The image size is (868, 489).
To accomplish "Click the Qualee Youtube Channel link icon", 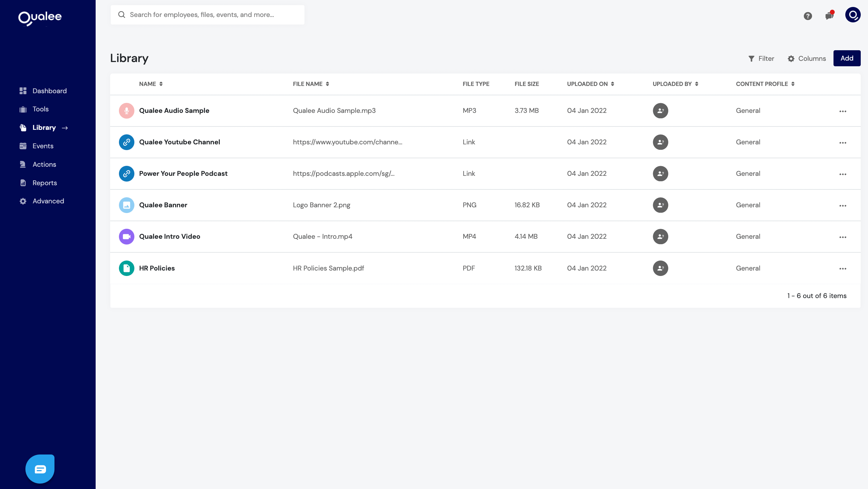I will tap(127, 142).
